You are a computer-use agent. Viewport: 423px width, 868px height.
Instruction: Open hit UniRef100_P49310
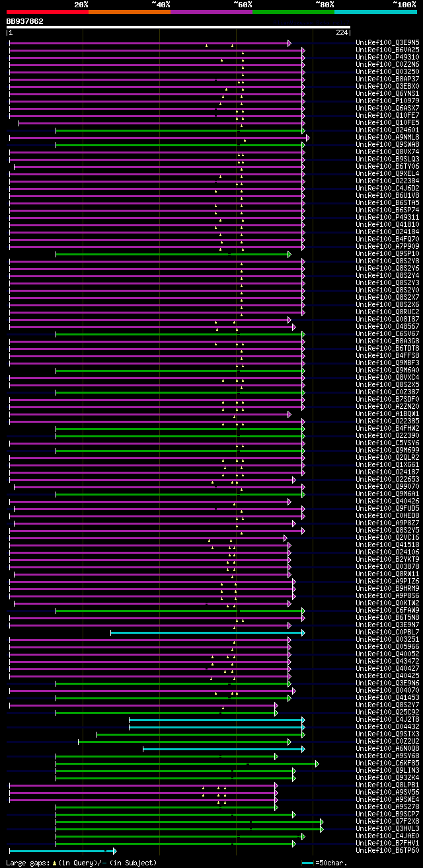(387, 57)
